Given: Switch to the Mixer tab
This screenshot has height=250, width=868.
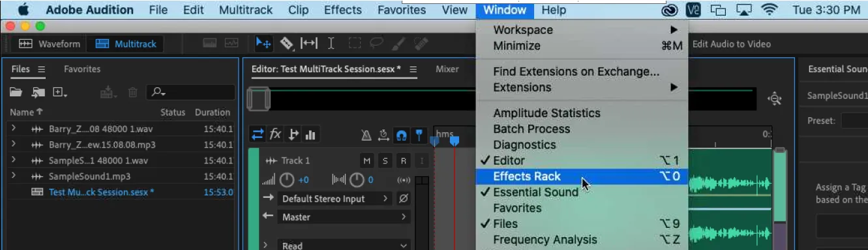Looking at the screenshot, I should click(447, 69).
